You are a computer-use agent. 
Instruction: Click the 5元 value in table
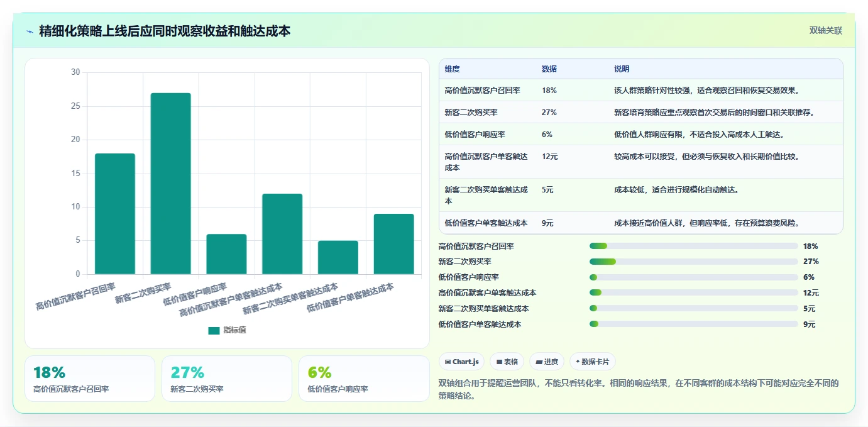tap(547, 189)
